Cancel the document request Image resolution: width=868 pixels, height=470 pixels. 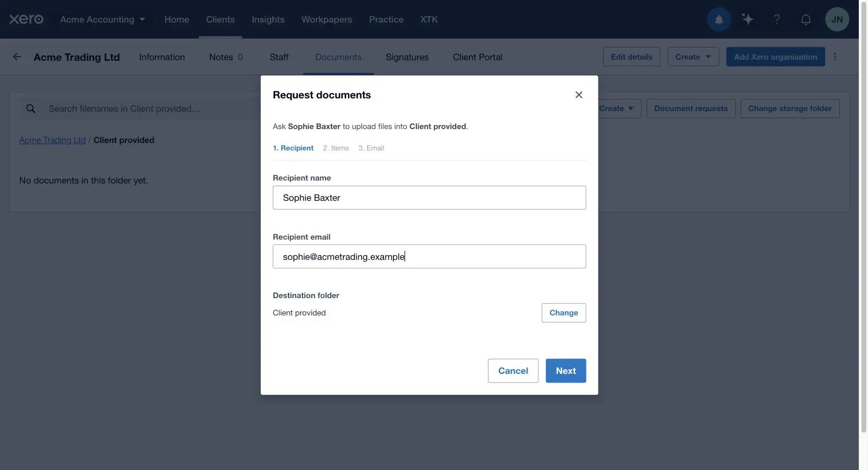click(x=513, y=370)
